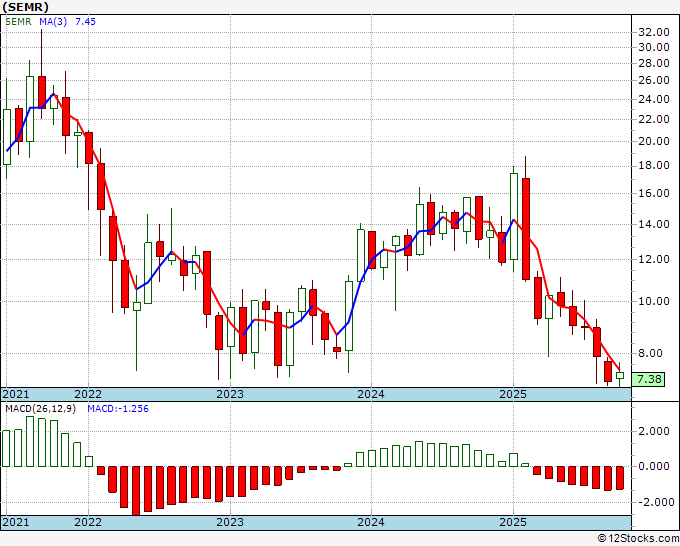680x546 pixels.
Task: Click 2025 on the price chart timeline
Action: click(513, 394)
